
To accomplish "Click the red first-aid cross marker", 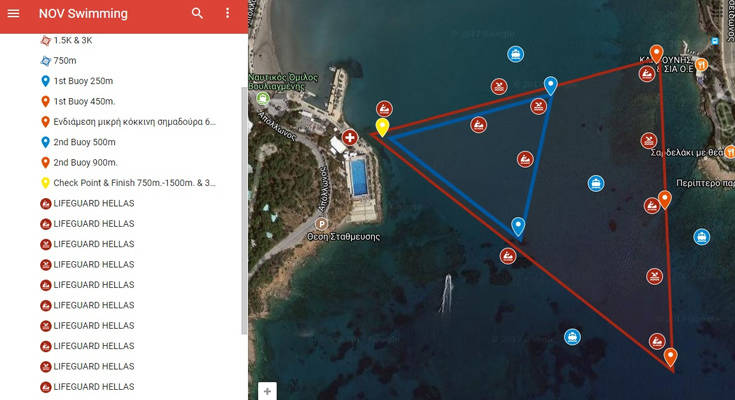I will pyautogui.click(x=349, y=137).
